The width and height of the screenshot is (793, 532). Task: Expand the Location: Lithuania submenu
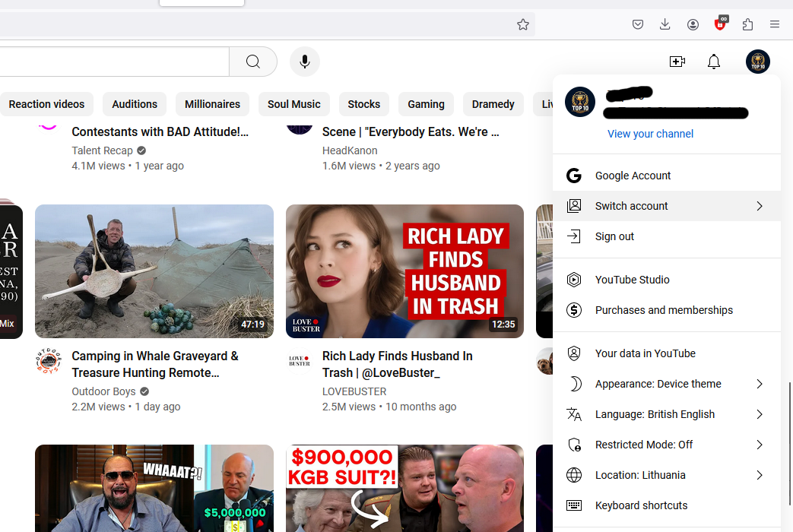(667, 475)
